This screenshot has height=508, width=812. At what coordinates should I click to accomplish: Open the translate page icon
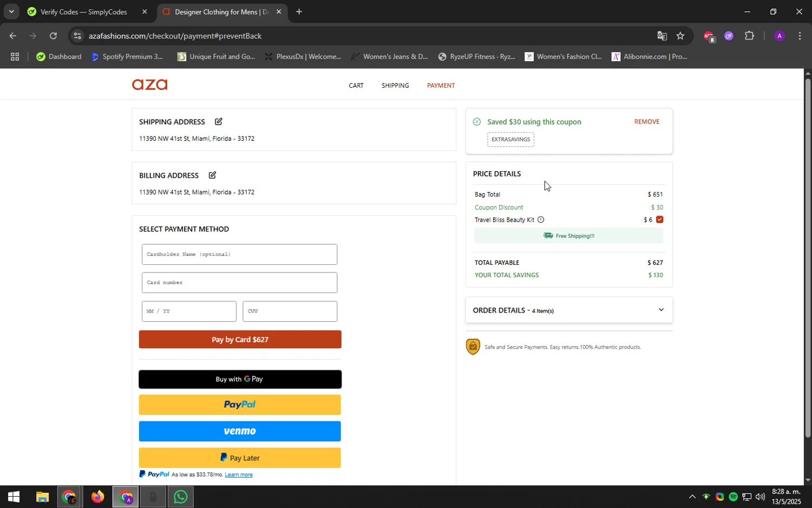(662, 36)
